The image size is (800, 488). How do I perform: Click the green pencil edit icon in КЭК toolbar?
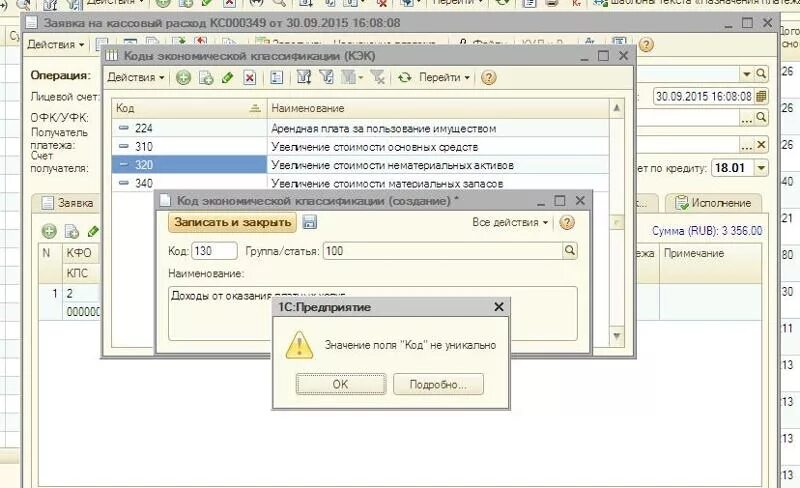(x=228, y=78)
